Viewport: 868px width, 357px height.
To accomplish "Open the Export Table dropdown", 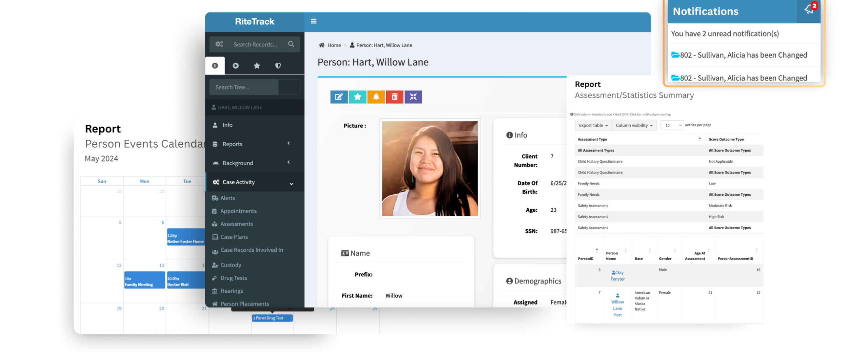I will click(x=593, y=125).
